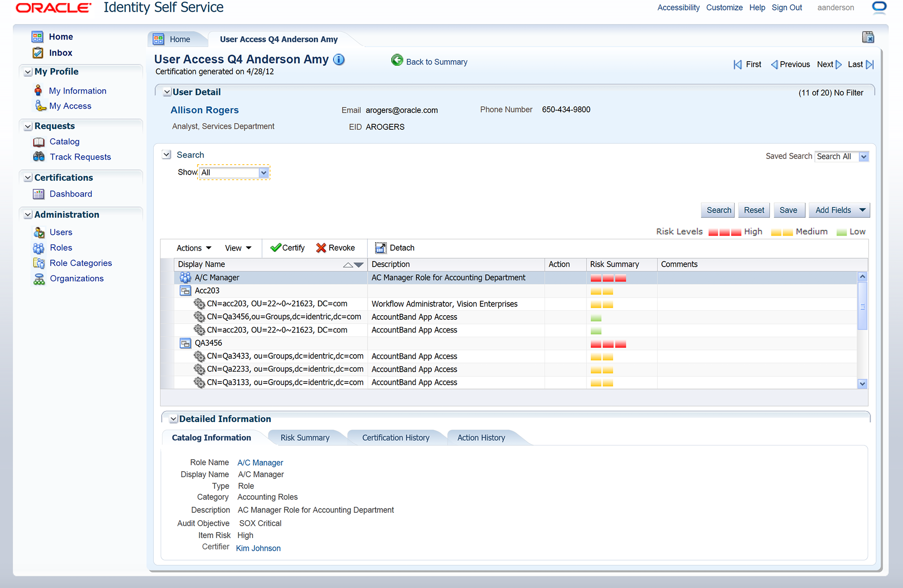Image resolution: width=903 pixels, height=588 pixels.
Task: Click the table scrollbar down arrow
Action: [862, 383]
